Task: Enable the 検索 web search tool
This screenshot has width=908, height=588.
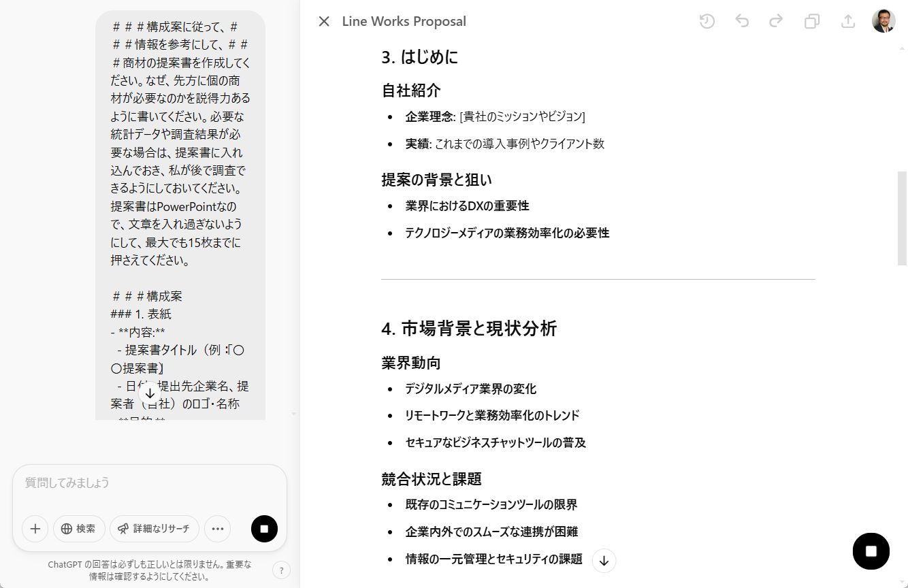Action: tap(79, 529)
